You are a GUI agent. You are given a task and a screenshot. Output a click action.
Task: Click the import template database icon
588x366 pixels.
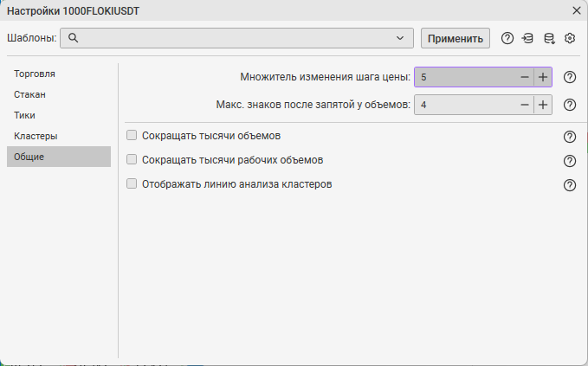528,38
